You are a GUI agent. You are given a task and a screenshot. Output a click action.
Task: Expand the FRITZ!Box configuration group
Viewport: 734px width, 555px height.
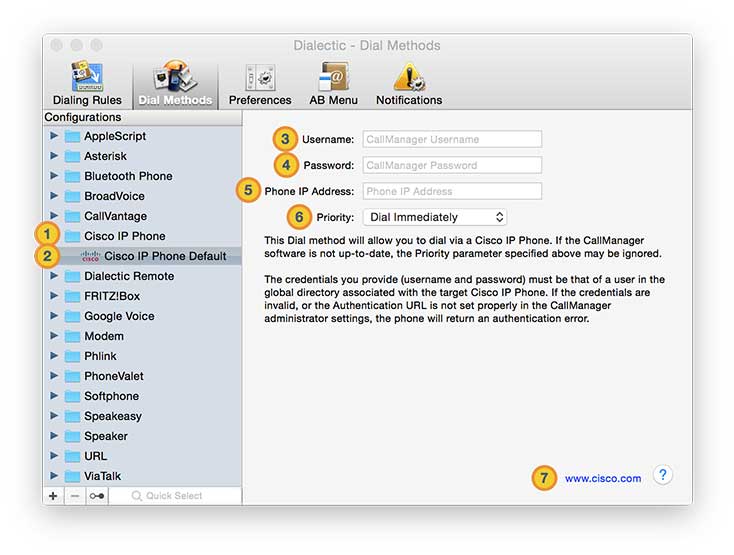pos(54,296)
